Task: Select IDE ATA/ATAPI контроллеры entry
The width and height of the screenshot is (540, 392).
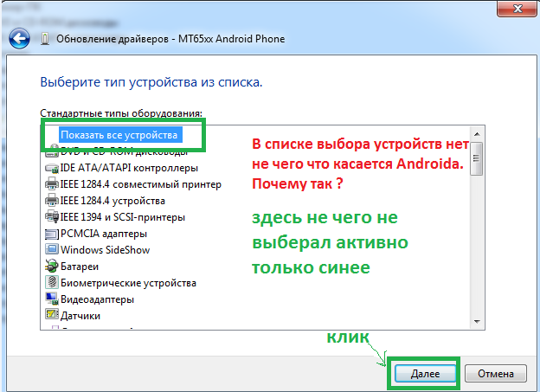Action: click(129, 168)
